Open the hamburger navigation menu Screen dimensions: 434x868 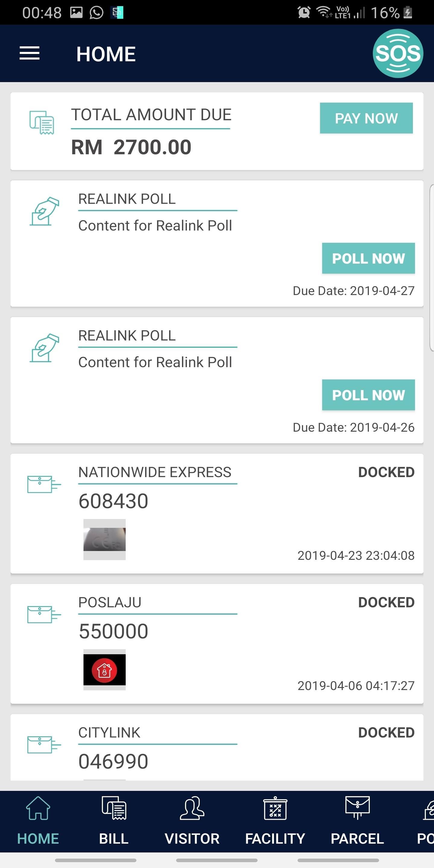(x=30, y=53)
